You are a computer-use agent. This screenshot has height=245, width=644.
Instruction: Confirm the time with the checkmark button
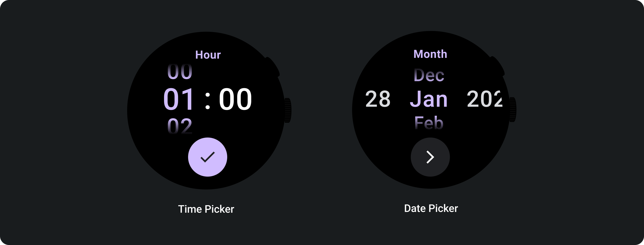(207, 157)
